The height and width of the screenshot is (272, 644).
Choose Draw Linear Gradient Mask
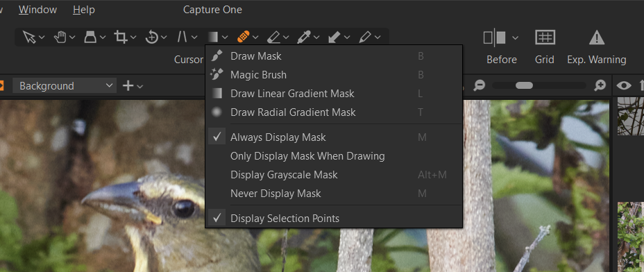point(334,94)
